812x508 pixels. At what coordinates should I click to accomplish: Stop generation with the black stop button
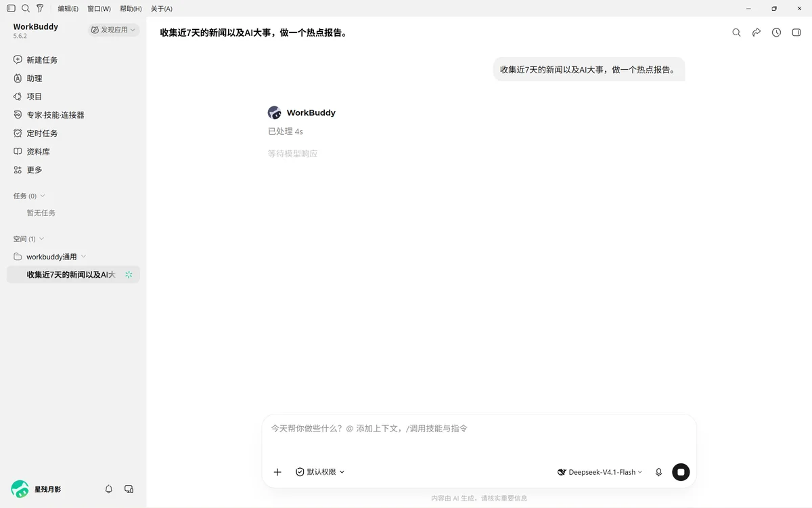point(681,472)
